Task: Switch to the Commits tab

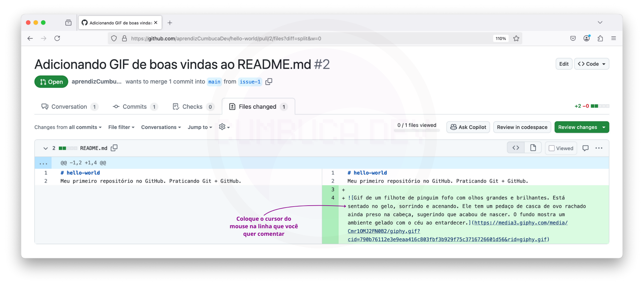Action: pos(135,107)
